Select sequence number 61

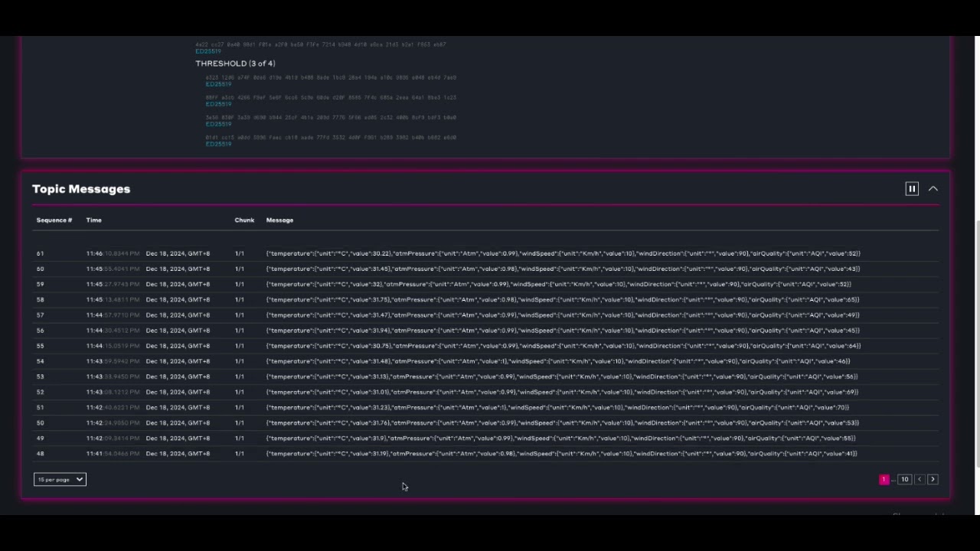pyautogui.click(x=40, y=253)
